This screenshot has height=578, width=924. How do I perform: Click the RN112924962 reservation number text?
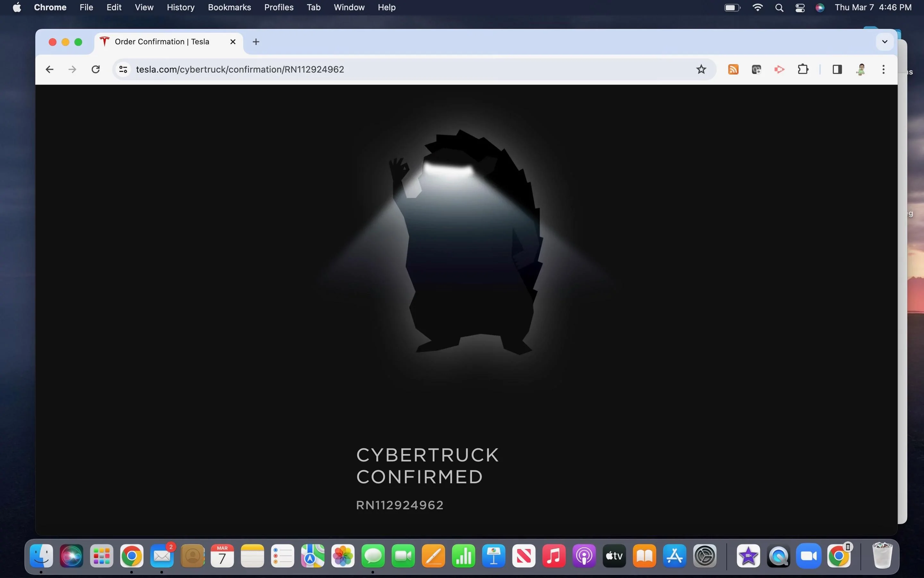tap(400, 505)
